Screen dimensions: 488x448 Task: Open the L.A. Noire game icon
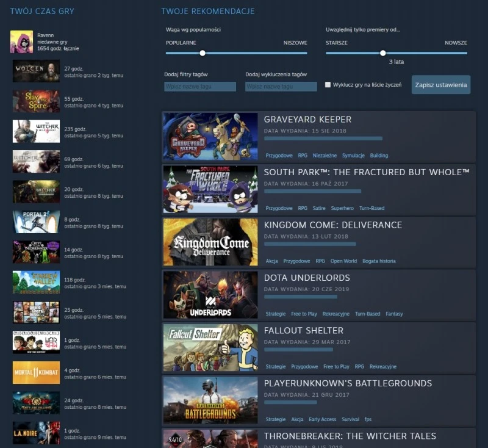36,433
